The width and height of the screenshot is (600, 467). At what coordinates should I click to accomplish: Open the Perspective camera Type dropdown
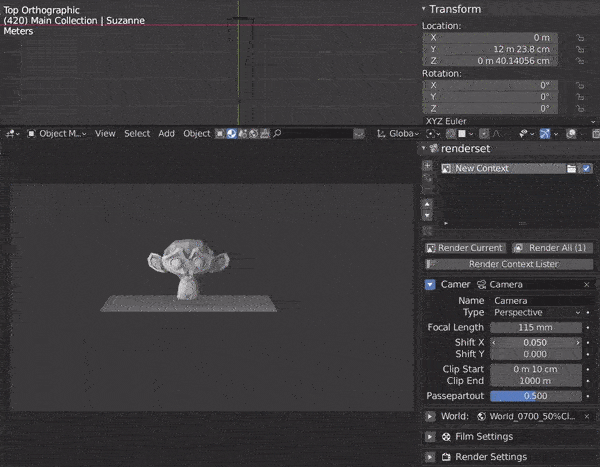tap(537, 312)
